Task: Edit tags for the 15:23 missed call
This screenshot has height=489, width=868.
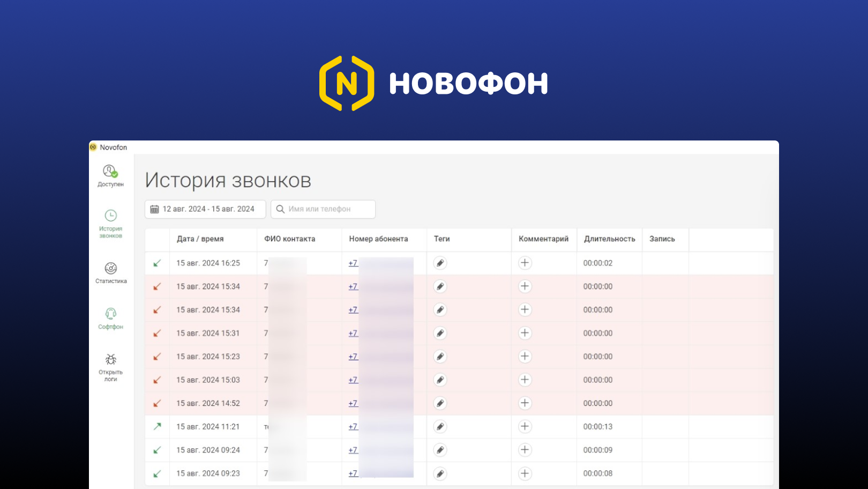Action: [x=440, y=356]
